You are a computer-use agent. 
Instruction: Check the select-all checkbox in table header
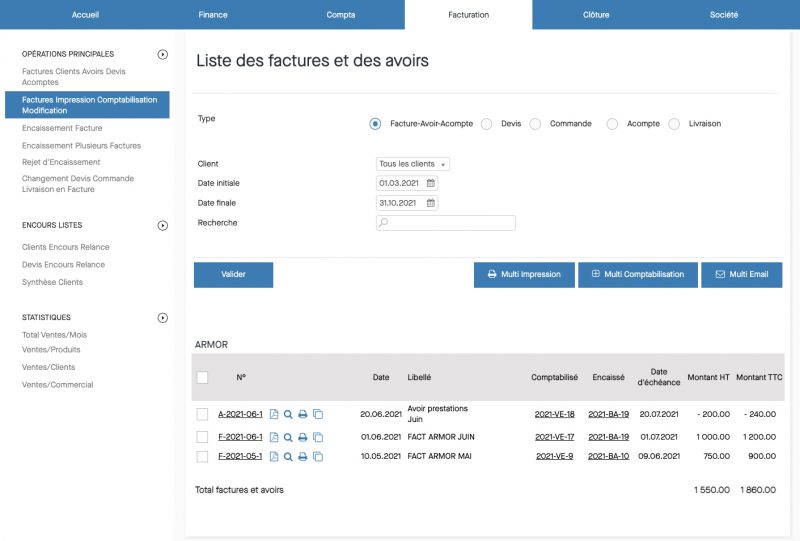(x=203, y=377)
